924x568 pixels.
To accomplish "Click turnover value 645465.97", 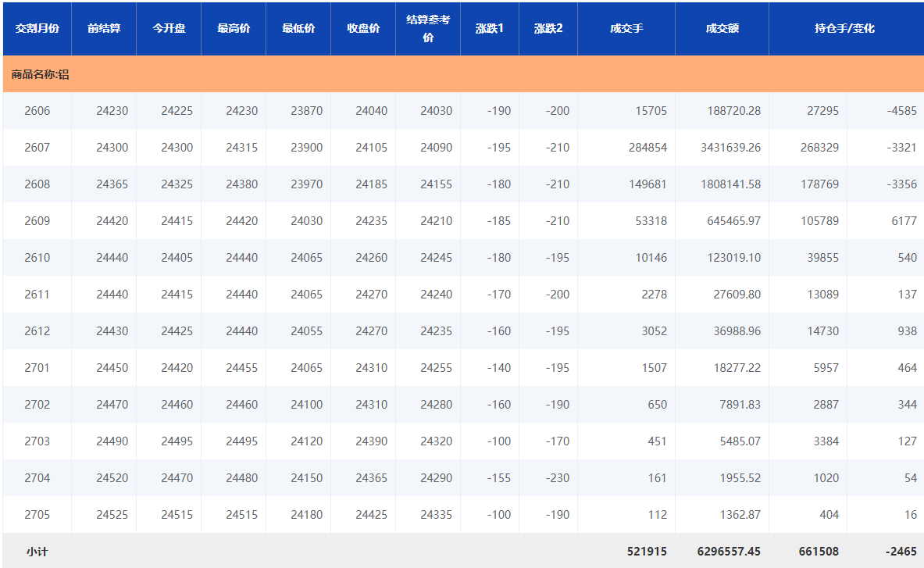I will [734, 221].
